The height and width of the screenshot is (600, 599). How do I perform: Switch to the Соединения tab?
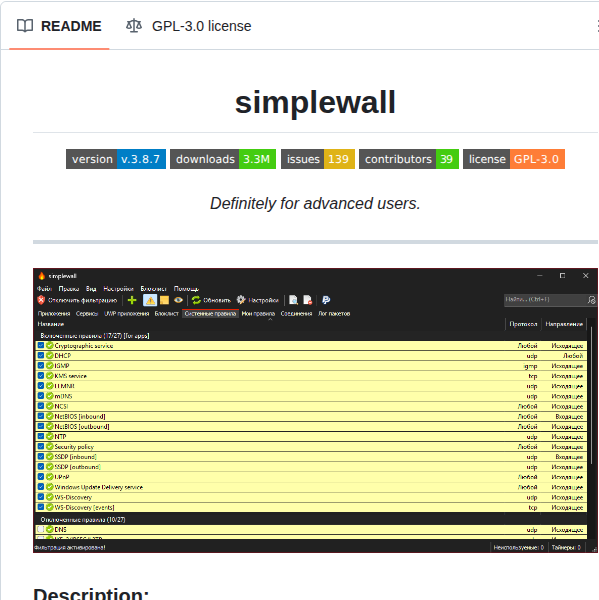[x=296, y=313]
